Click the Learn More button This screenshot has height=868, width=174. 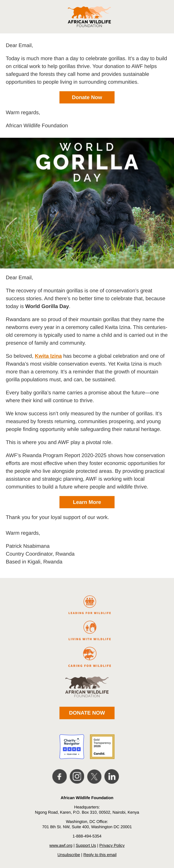pos(87,502)
